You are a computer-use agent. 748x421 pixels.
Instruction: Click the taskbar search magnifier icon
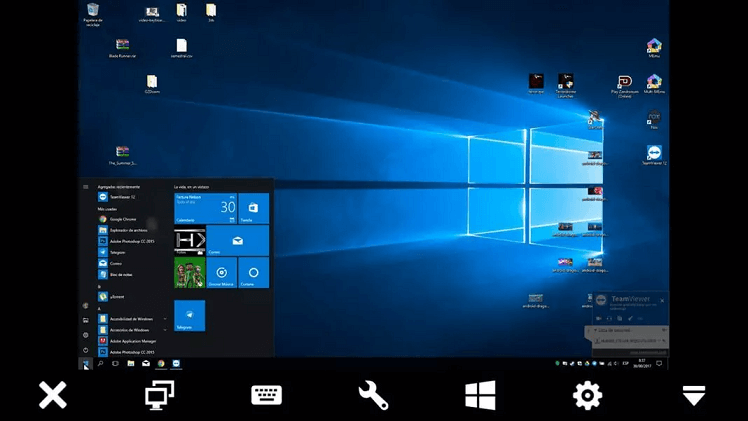pos(101,363)
